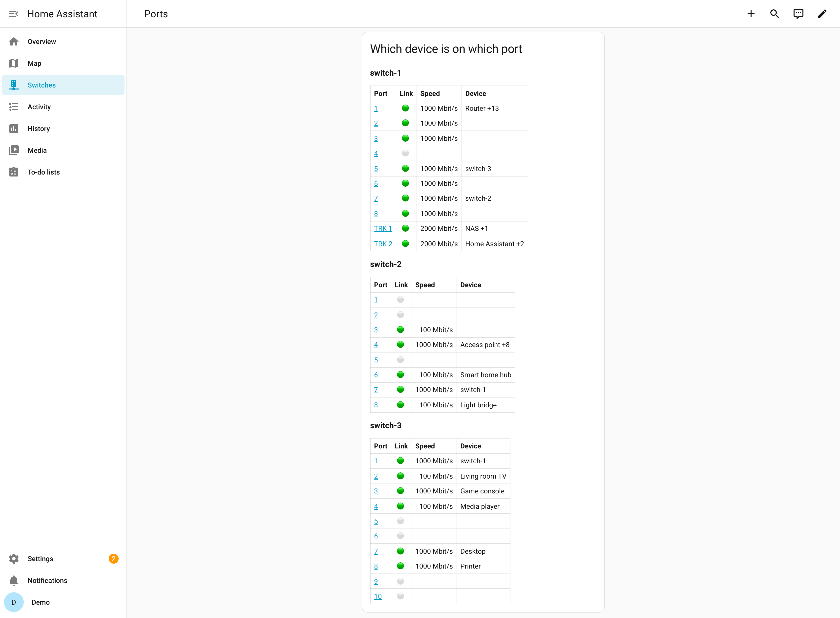Click the pencil edit dashboard icon
The image size is (840, 618).
[x=822, y=14]
